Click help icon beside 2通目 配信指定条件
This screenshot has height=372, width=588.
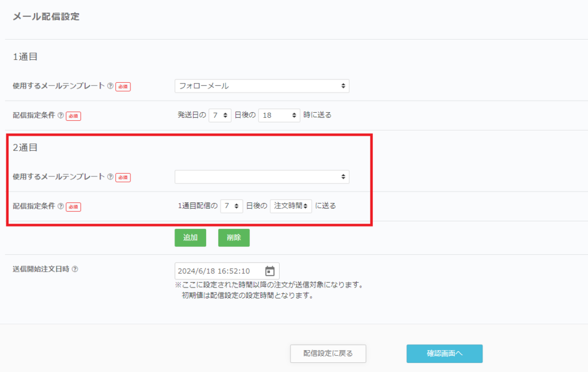pyautogui.click(x=60, y=206)
